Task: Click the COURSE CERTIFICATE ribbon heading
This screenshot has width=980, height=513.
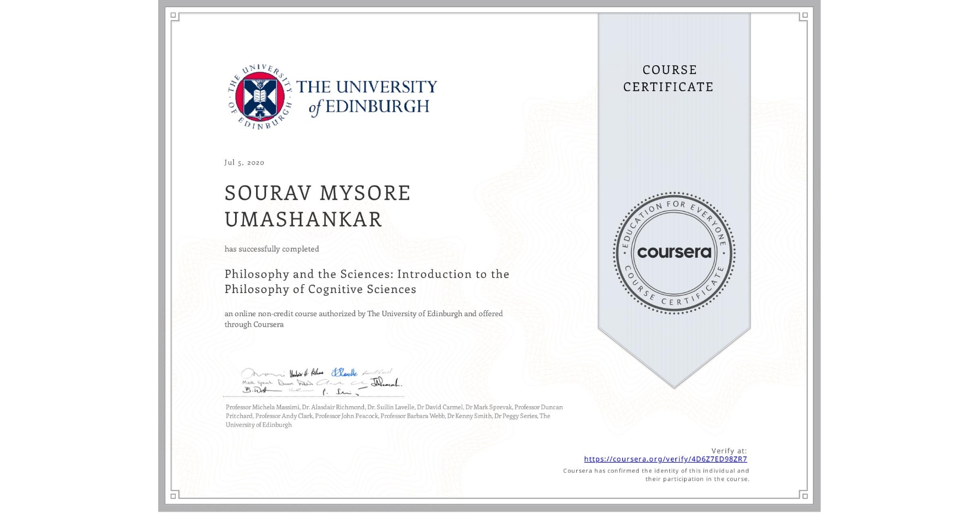Action: (x=669, y=78)
